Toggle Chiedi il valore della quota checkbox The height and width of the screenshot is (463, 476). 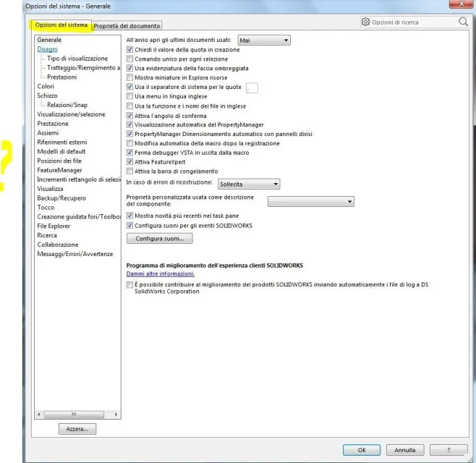(129, 49)
